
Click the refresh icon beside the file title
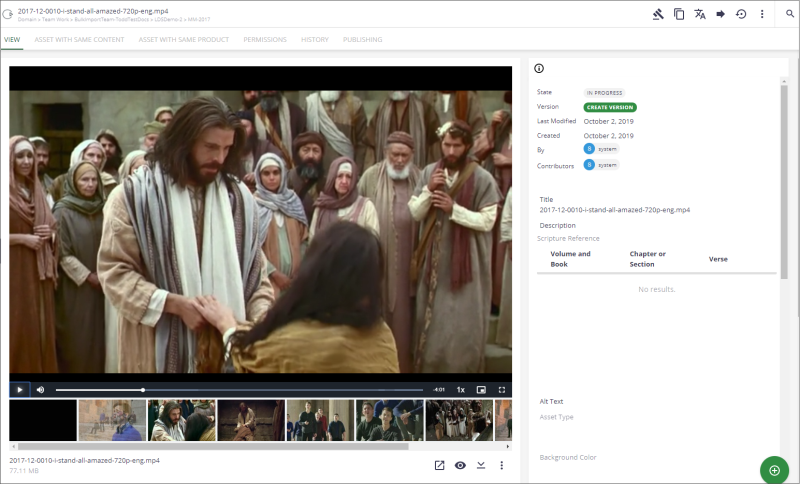8,14
